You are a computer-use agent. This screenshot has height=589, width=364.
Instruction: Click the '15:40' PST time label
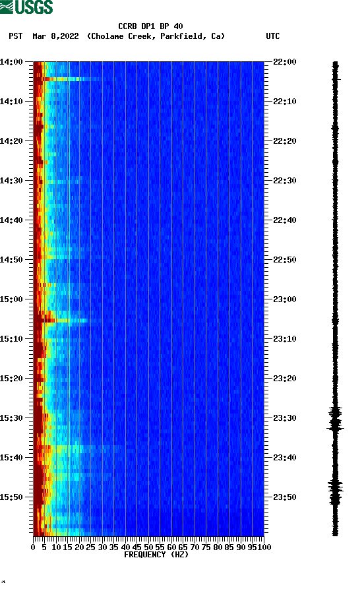[x=11, y=458]
